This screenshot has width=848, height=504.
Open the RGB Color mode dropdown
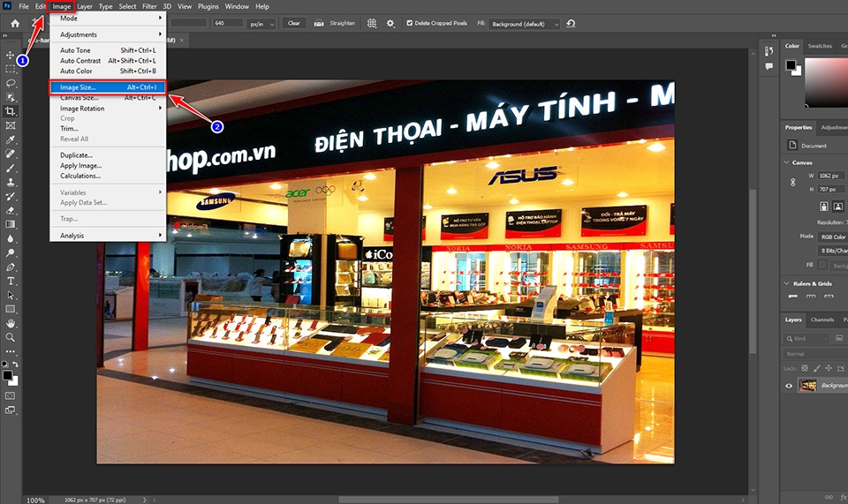[x=832, y=237]
